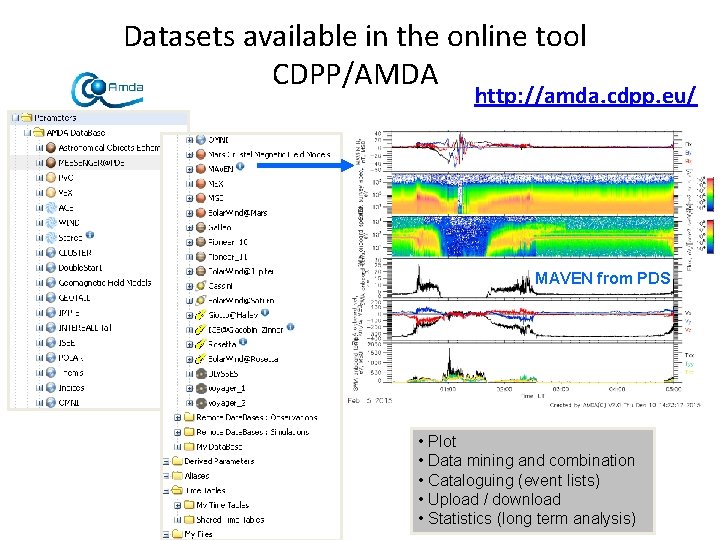The height and width of the screenshot is (540, 720).
Task: Select the Galileo mission icon
Action: click(x=201, y=227)
